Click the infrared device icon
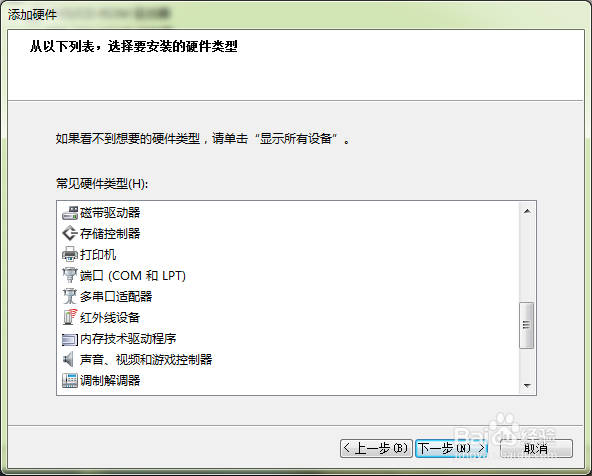This screenshot has height=476, width=592. click(x=70, y=317)
